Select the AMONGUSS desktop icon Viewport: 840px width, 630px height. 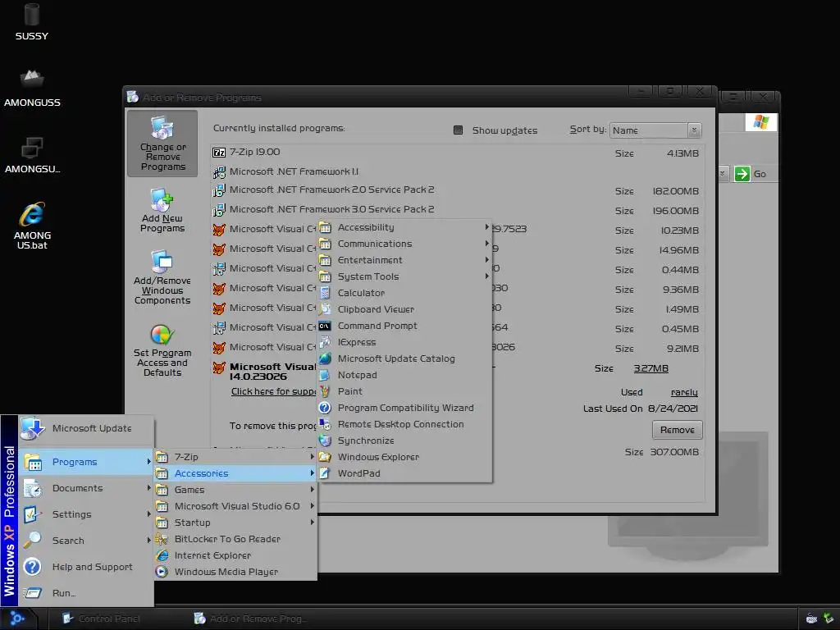[32, 89]
